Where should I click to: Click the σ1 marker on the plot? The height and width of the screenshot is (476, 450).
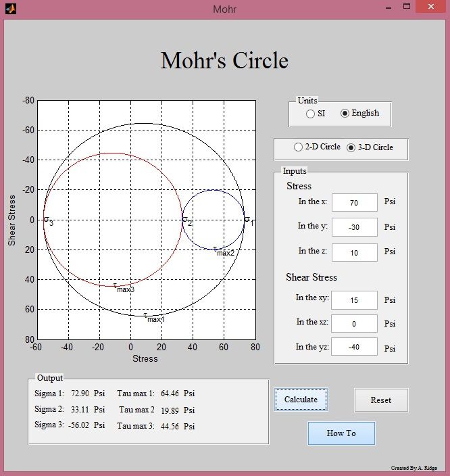[249, 221]
